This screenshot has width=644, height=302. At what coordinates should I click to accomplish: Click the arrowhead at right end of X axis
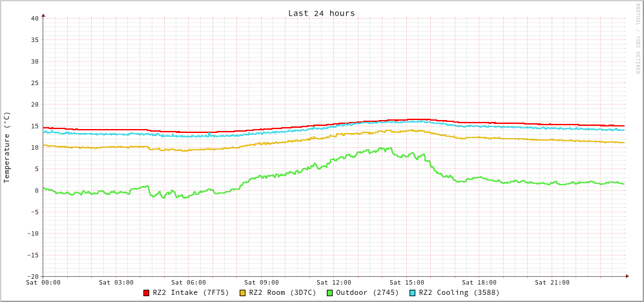pyautogui.click(x=627, y=276)
